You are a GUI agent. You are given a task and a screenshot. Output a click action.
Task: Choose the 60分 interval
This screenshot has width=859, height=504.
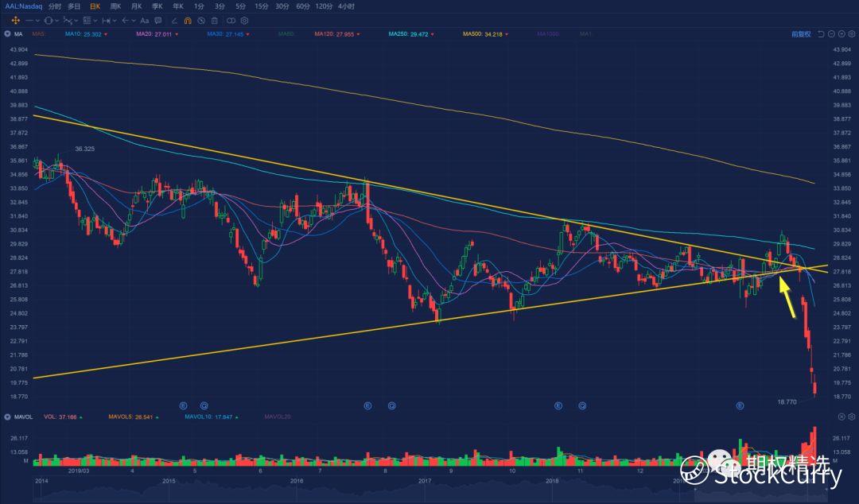tap(303, 6)
